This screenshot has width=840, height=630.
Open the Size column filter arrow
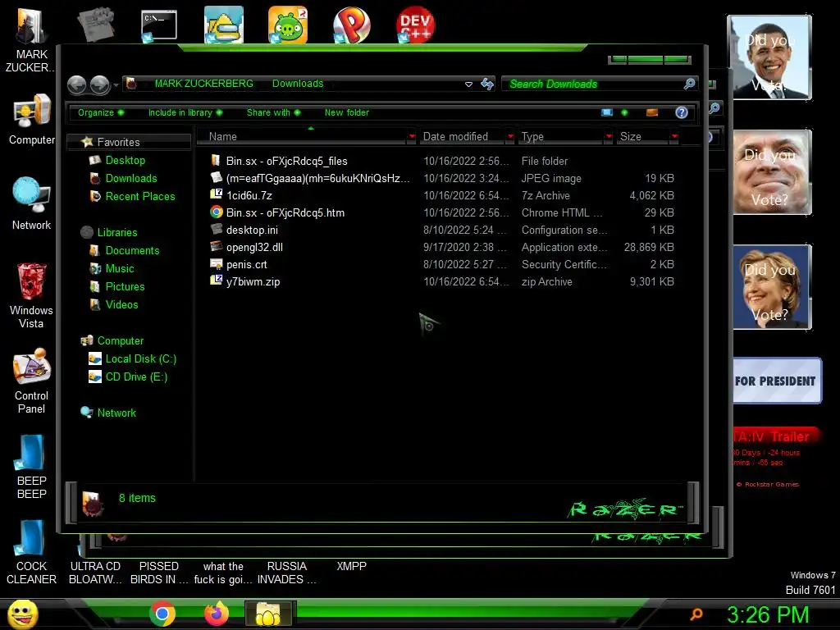pos(674,137)
